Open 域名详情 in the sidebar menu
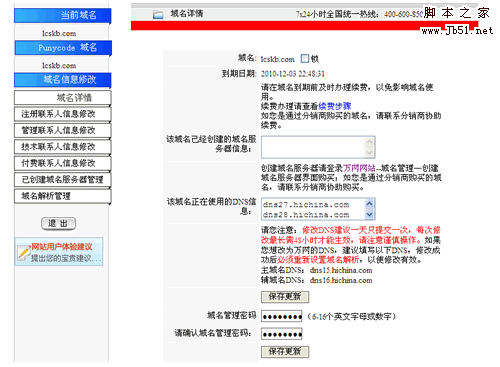 pyautogui.click(x=63, y=98)
